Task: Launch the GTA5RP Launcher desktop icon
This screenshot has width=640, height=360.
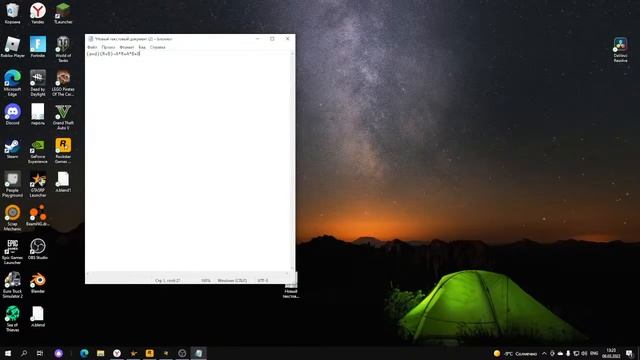Action: point(38,184)
